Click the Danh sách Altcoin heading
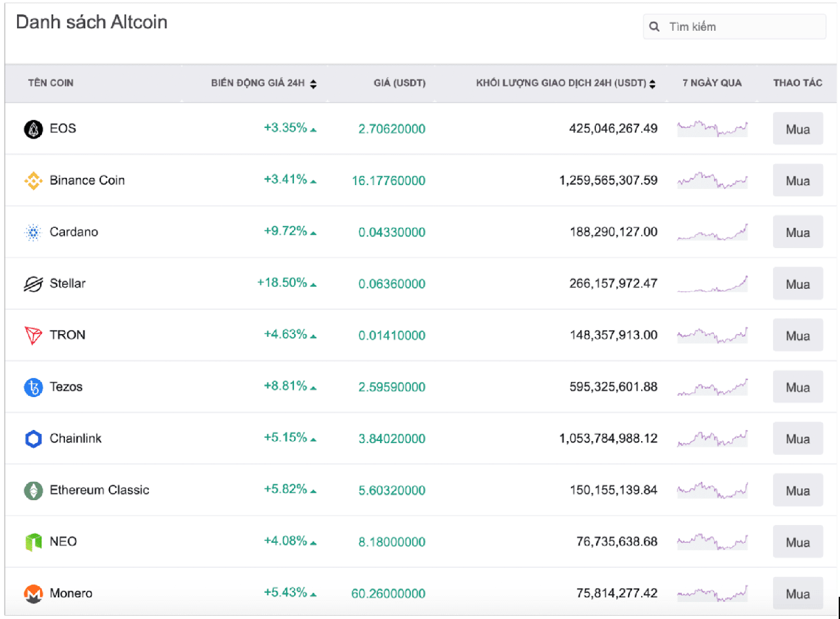Image resolution: width=840 pixels, height=619 pixels. tap(91, 22)
